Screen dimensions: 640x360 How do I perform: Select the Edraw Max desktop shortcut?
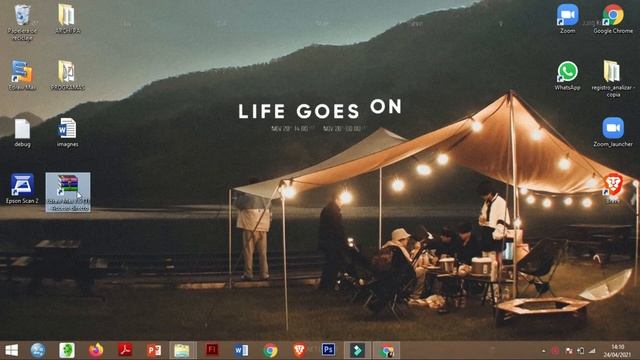[22, 75]
